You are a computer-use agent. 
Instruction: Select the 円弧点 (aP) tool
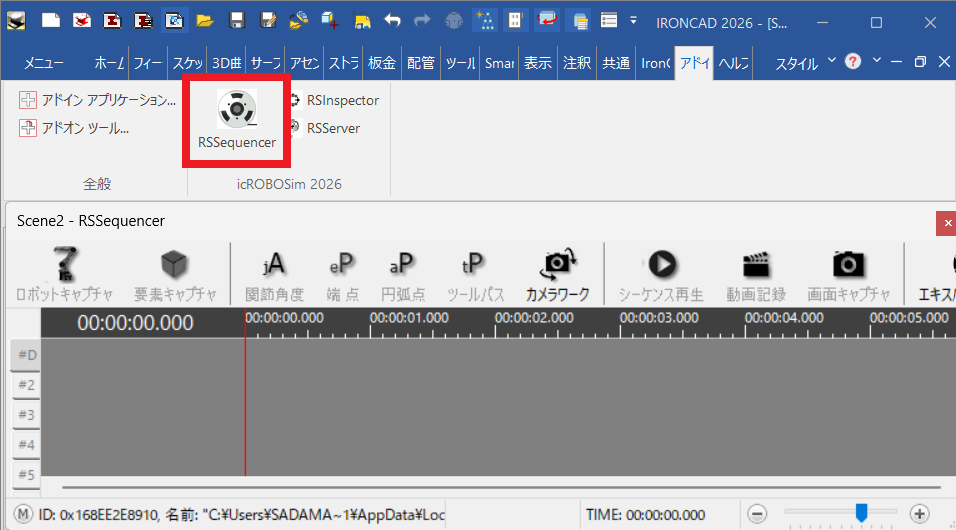402,276
